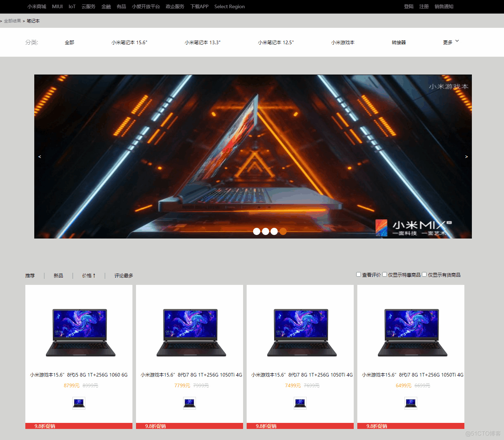Go to previous carousel slide arrow
504x440 pixels.
pyautogui.click(x=40, y=157)
